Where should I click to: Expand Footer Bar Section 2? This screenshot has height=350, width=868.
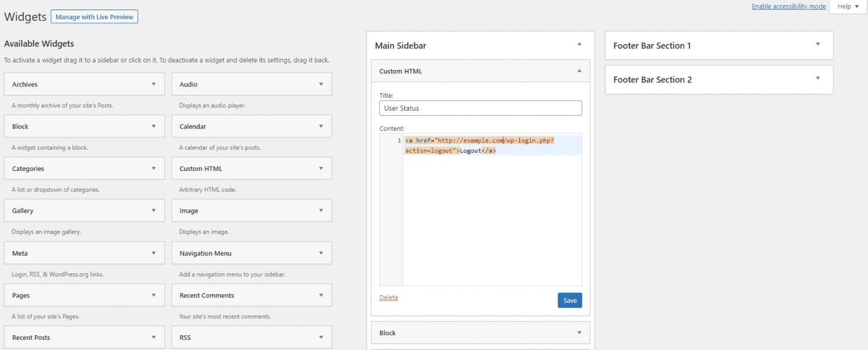click(817, 80)
